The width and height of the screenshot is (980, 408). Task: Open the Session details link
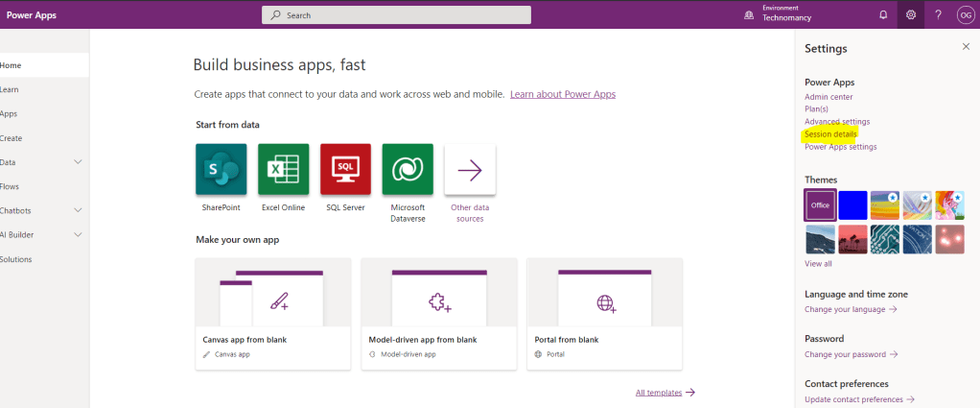[830, 134]
